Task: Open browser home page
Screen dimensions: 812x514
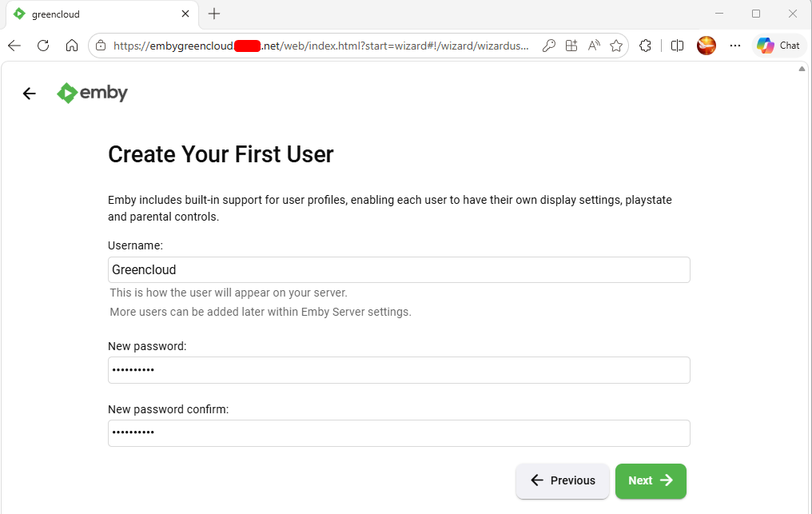Action: pyautogui.click(x=72, y=46)
